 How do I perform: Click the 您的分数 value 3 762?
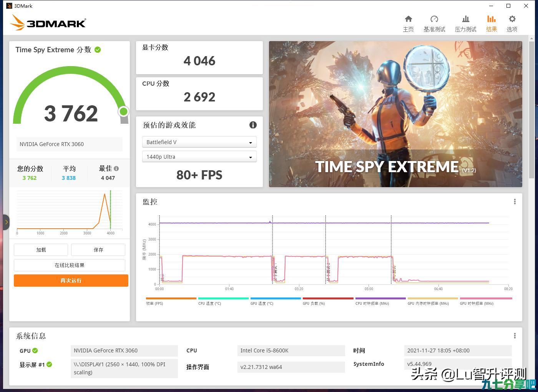pyautogui.click(x=30, y=178)
